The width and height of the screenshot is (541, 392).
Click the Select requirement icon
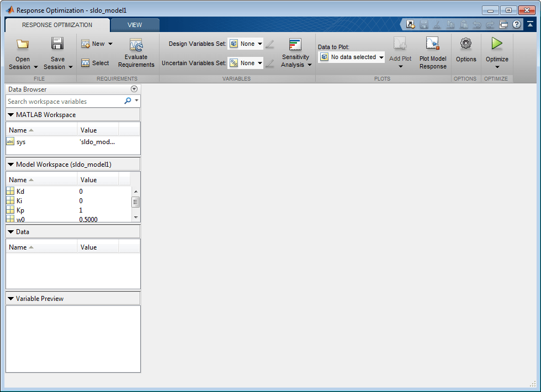85,63
